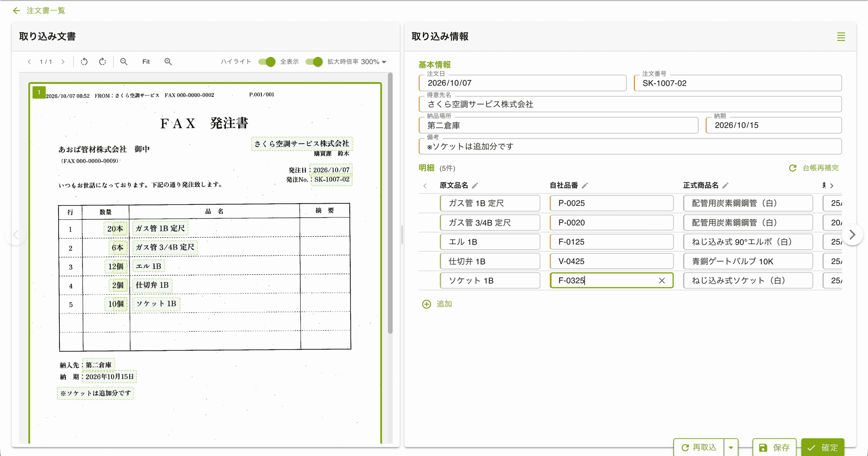Open the 拡大時倍率 300% dropdown
This screenshot has width=868, height=456.
[374, 62]
